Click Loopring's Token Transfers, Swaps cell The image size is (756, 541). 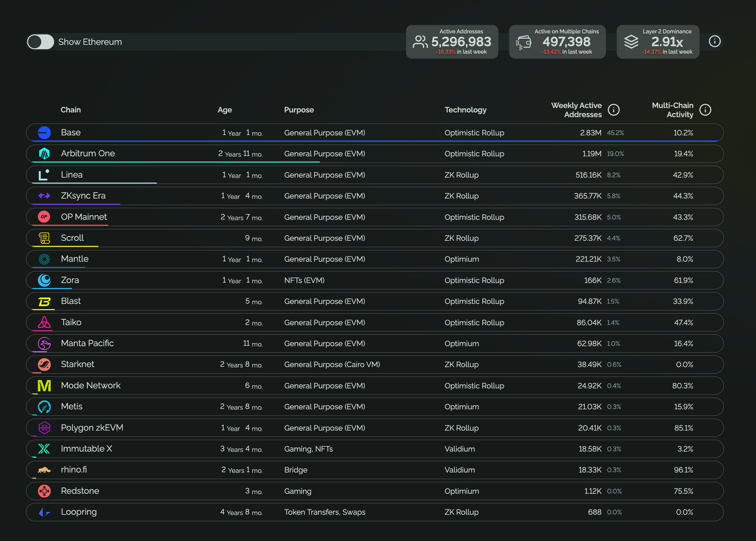[325, 512]
